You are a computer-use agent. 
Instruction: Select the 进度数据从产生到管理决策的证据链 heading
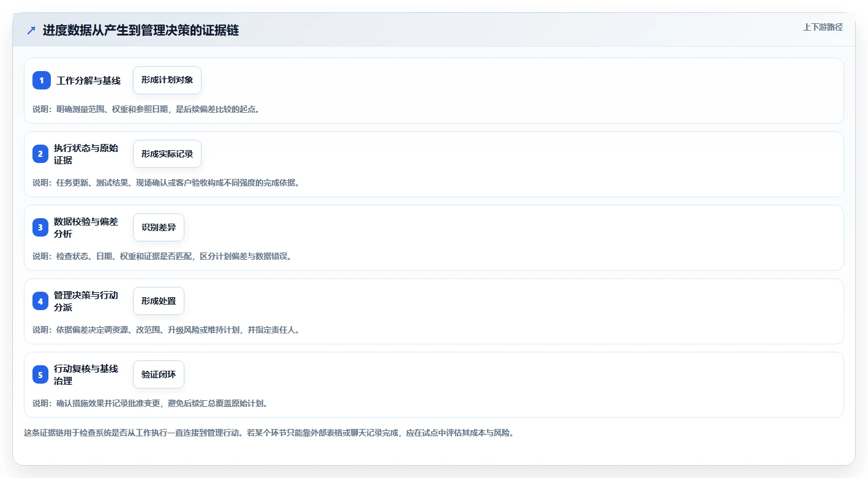[x=141, y=31]
